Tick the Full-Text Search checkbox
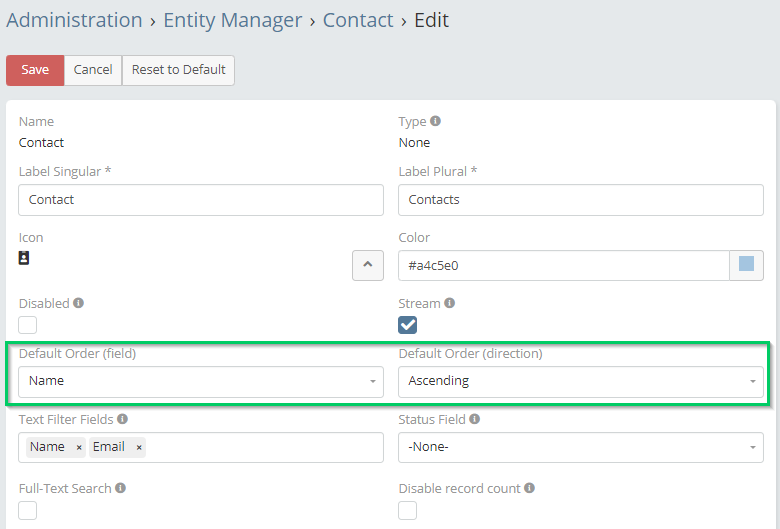The width and height of the screenshot is (780, 529). pyautogui.click(x=27, y=510)
